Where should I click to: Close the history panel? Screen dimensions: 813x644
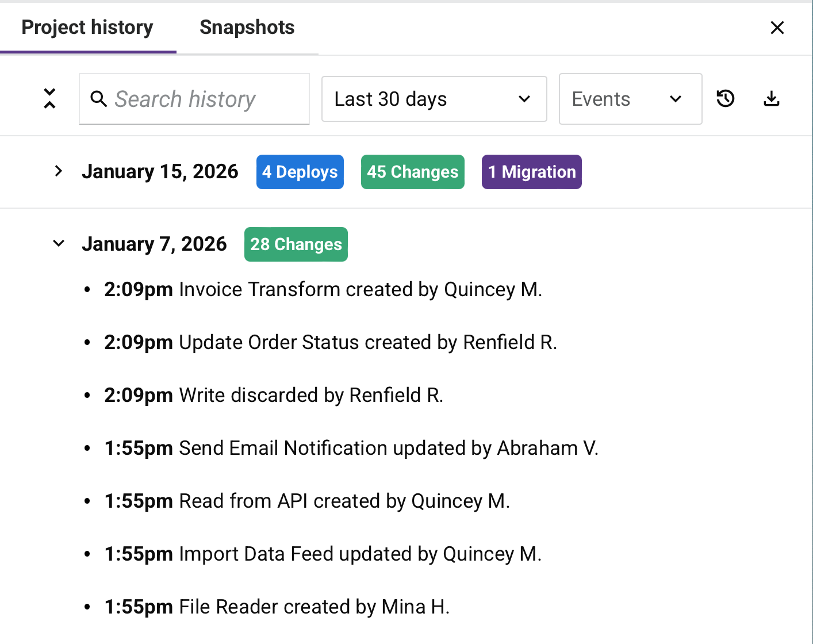(x=777, y=27)
